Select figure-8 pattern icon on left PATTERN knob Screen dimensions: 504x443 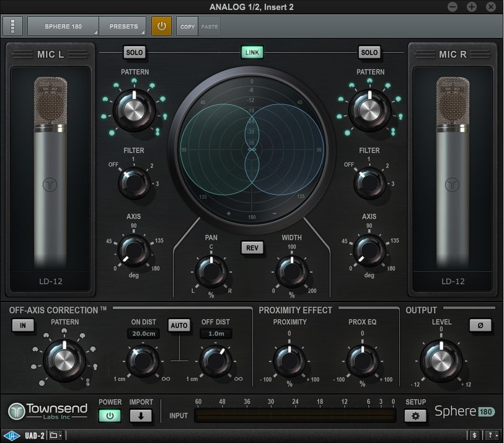tap(157, 132)
